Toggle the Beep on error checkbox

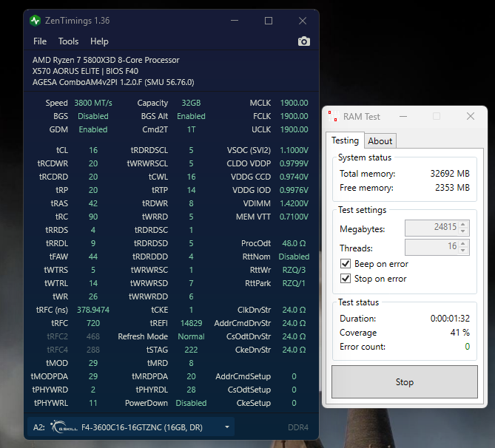click(346, 263)
